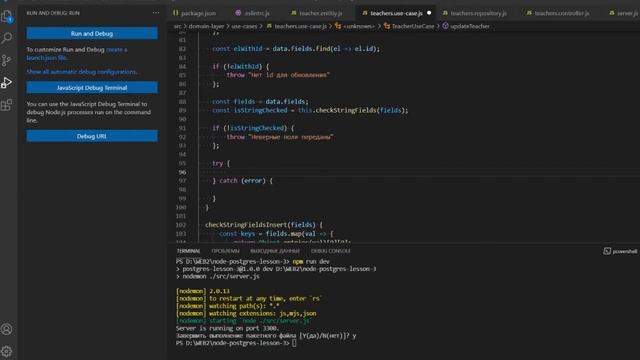Click the domain-layer breadcrumb segment
This screenshot has height=360, width=640.
tap(206, 26)
